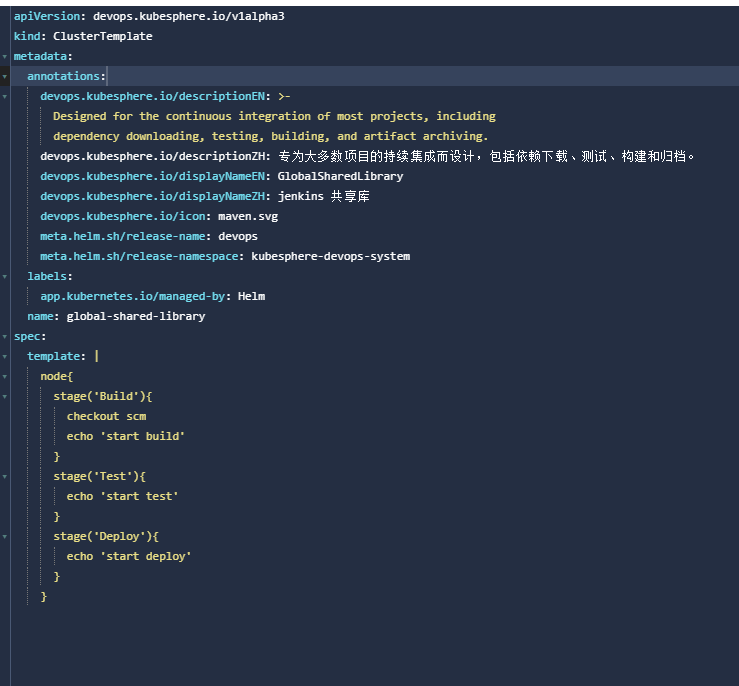Click the 'checkout scm' line
The width and height of the screenshot is (739, 686).
coord(107,416)
